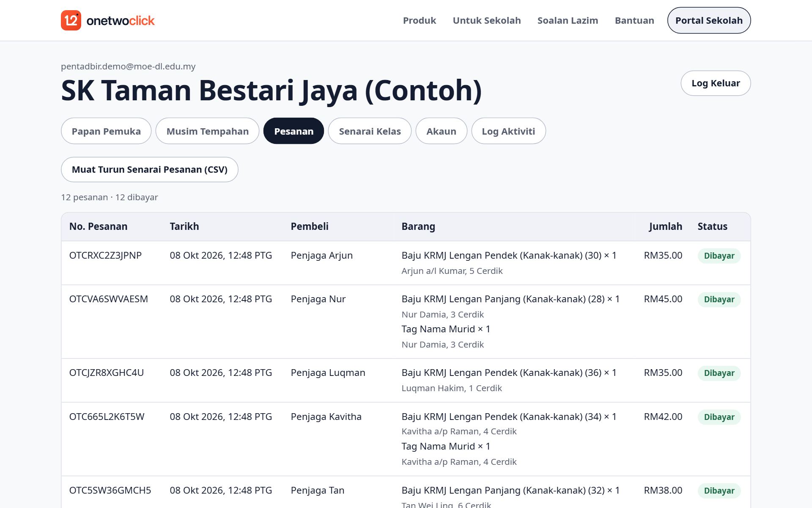Open Soalan Lazim in the navigation

568,20
